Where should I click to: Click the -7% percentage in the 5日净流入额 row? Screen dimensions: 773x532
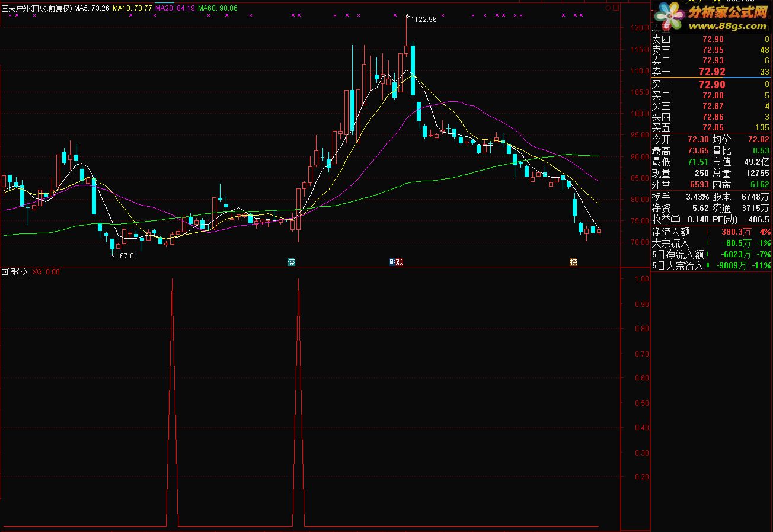pyautogui.click(x=764, y=254)
